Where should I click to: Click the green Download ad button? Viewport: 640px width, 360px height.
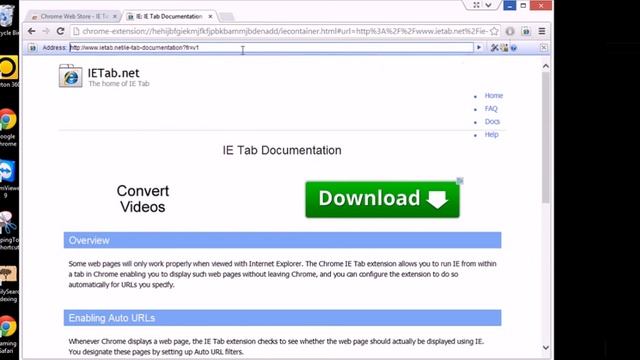click(x=382, y=199)
